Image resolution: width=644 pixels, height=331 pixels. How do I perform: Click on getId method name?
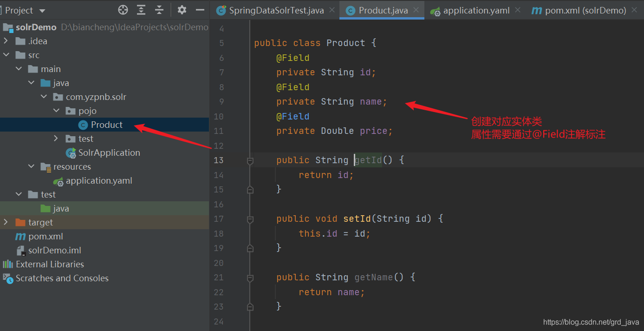tap(368, 160)
